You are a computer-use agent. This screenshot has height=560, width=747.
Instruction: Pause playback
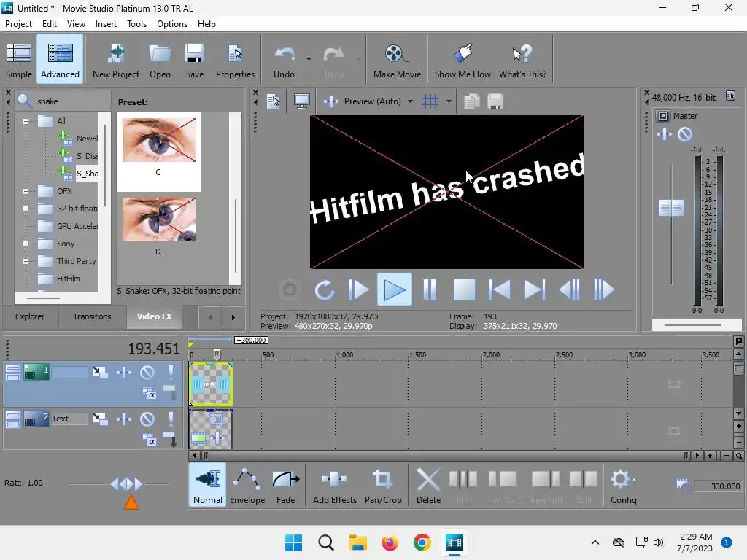tap(430, 289)
